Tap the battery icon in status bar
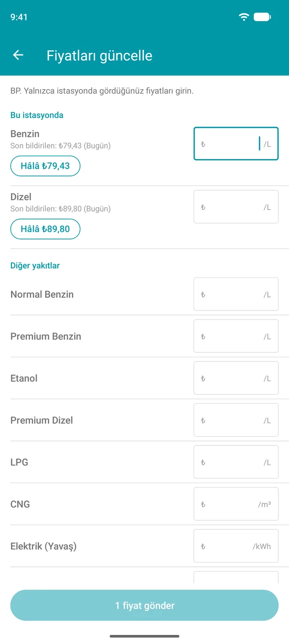Viewport: 289px width, 644px height. point(262,17)
